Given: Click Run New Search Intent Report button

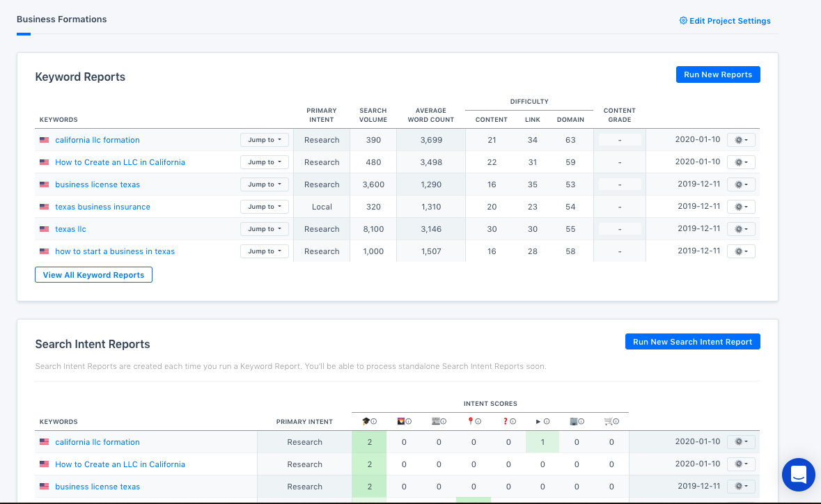Looking at the screenshot, I should point(692,342).
